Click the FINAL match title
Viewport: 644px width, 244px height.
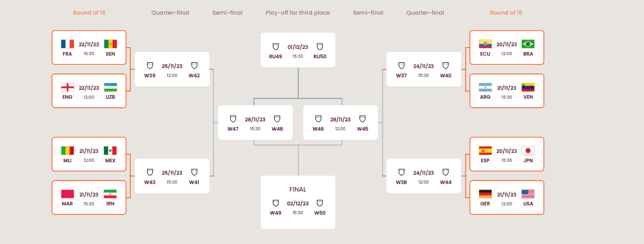[298, 189]
